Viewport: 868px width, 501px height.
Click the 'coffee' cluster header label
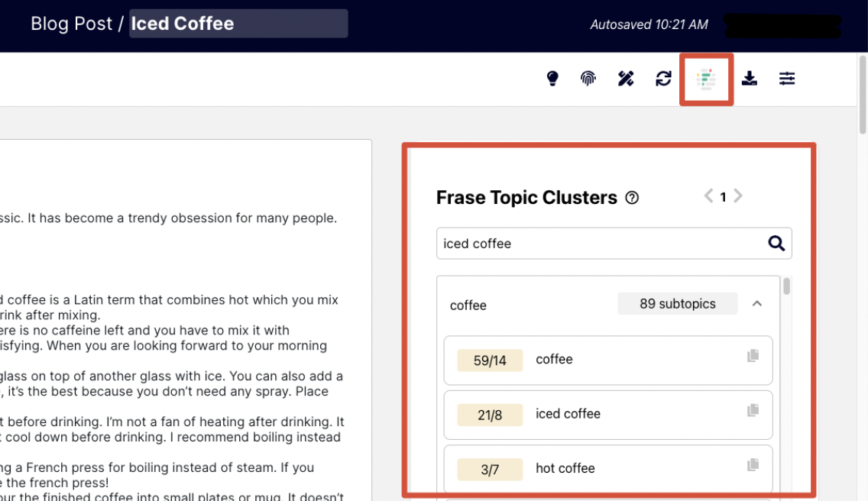[x=468, y=305]
